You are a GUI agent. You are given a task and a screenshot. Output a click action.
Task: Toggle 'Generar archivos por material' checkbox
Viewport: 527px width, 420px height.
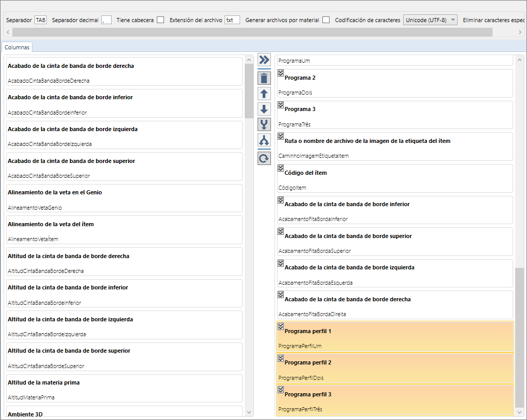(x=326, y=20)
